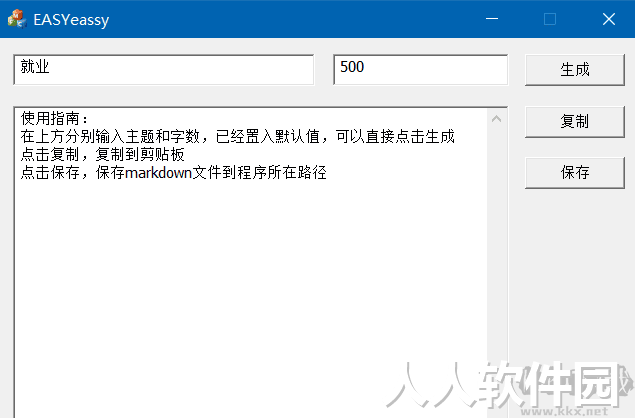Click the line 点击复制，复制到剪贴板

(x=102, y=154)
